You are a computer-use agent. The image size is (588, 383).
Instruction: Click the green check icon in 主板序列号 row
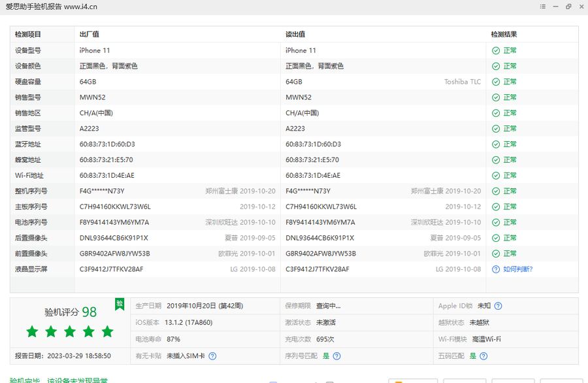(496, 207)
